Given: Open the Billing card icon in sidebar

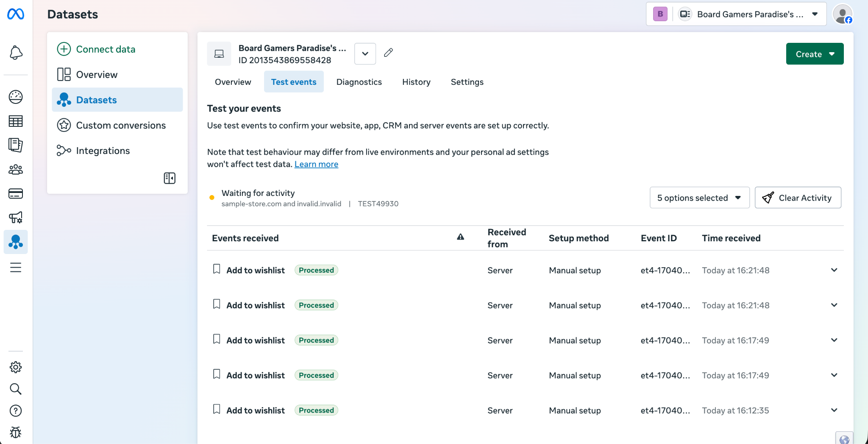Looking at the screenshot, I should (16, 194).
